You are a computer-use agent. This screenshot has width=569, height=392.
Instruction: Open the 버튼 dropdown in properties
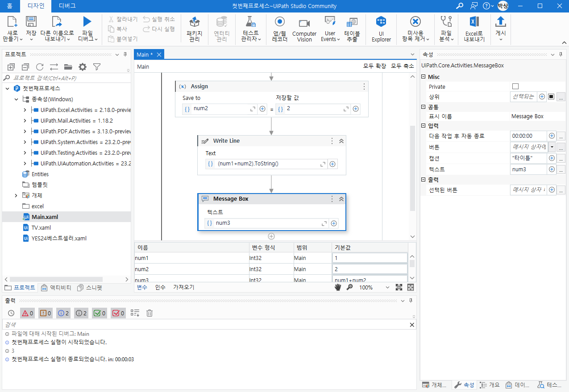pyautogui.click(x=552, y=147)
